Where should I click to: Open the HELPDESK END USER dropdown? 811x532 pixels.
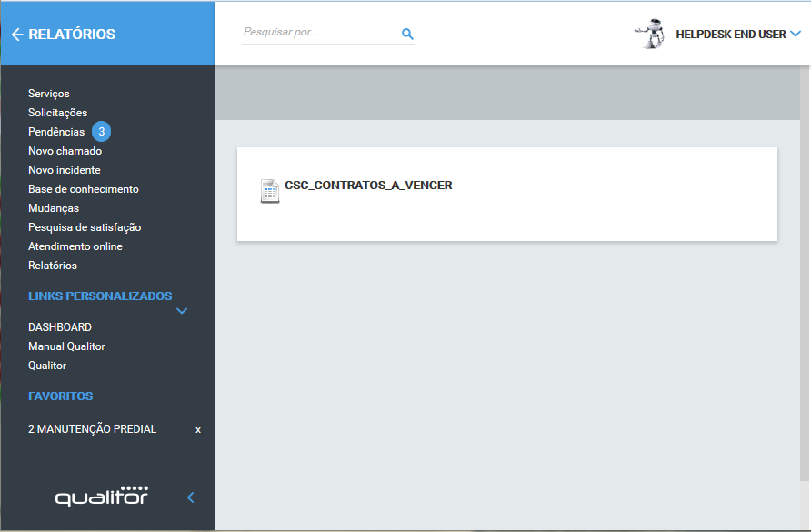pos(796,35)
